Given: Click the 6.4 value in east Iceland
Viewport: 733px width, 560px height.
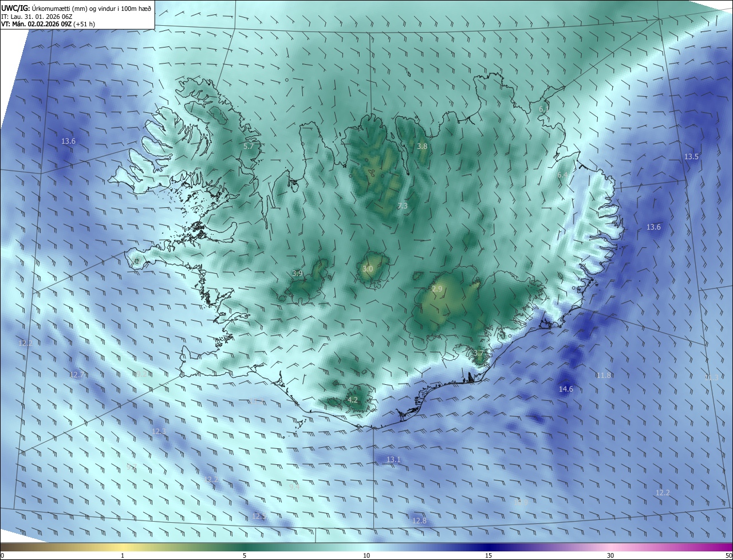Looking at the screenshot, I should click(x=562, y=175).
